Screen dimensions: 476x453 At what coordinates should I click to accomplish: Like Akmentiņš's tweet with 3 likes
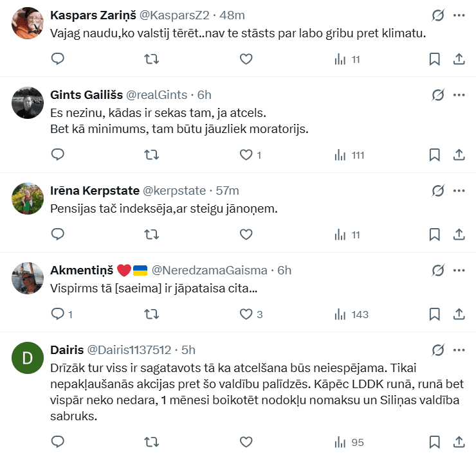tap(245, 314)
